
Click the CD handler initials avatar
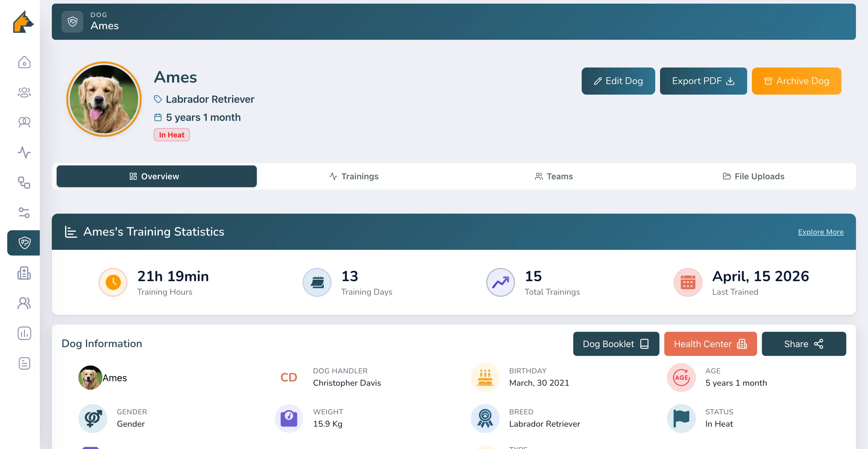pos(289,377)
